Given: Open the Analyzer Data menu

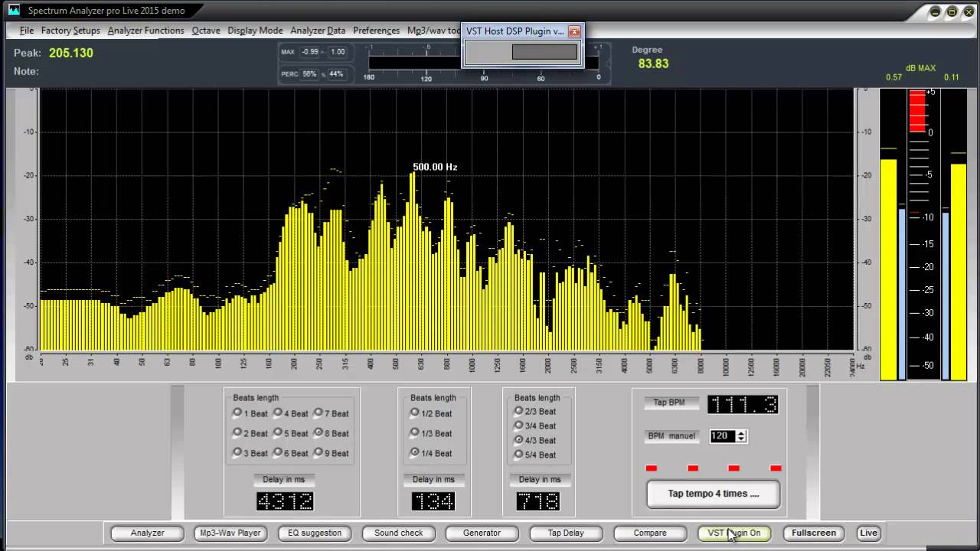Looking at the screenshot, I should point(318,31).
